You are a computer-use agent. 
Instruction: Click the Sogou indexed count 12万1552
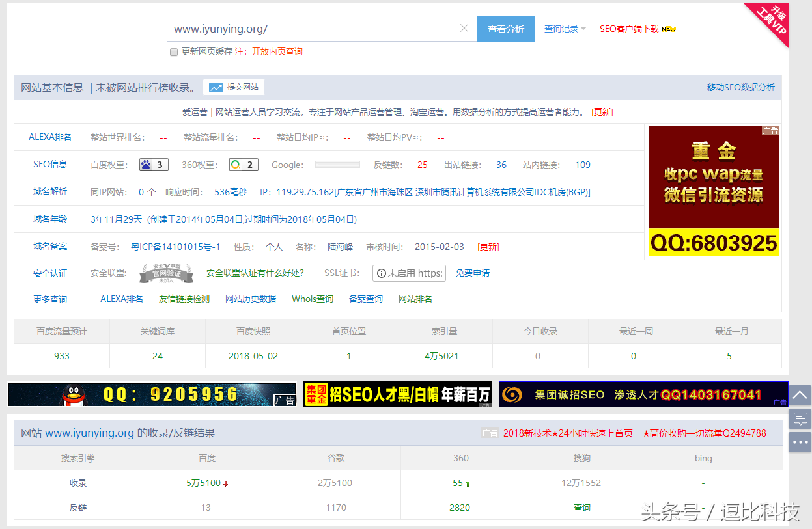pos(581,483)
